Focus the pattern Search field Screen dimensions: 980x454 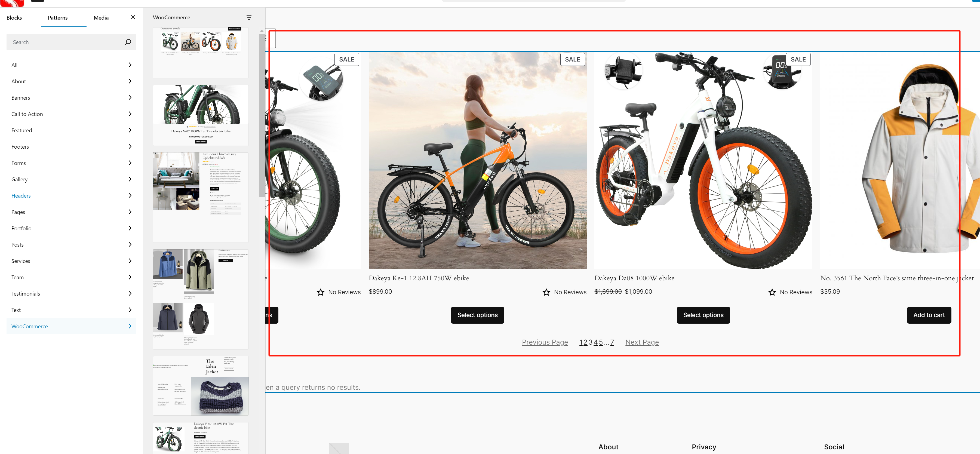[x=65, y=42]
